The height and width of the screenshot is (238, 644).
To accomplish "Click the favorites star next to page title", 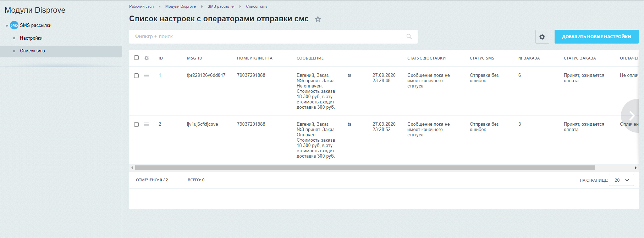I will [x=318, y=19].
